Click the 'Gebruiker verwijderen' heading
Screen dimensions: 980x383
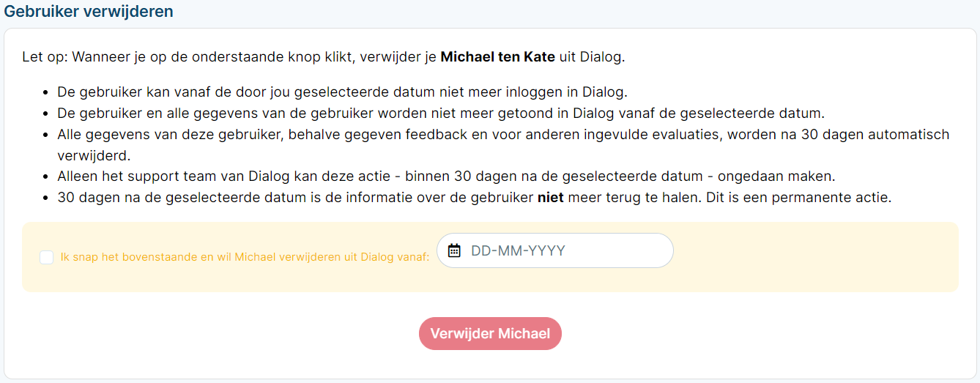coord(89,12)
